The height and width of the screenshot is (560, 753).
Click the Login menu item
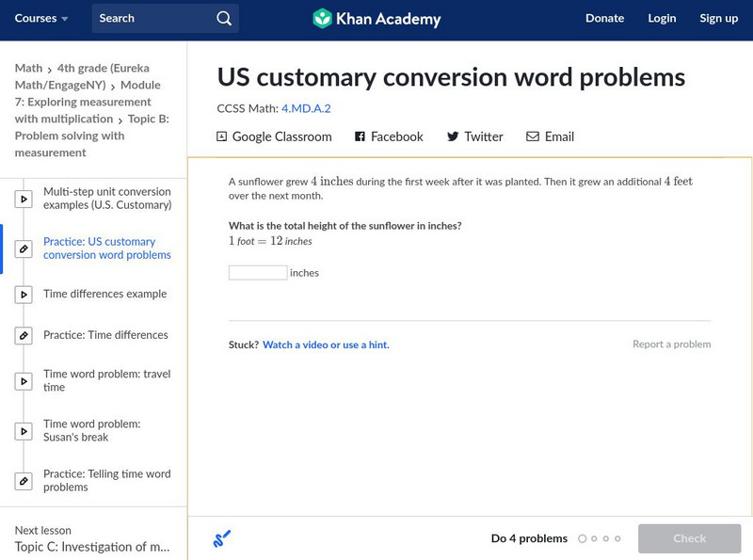click(662, 18)
